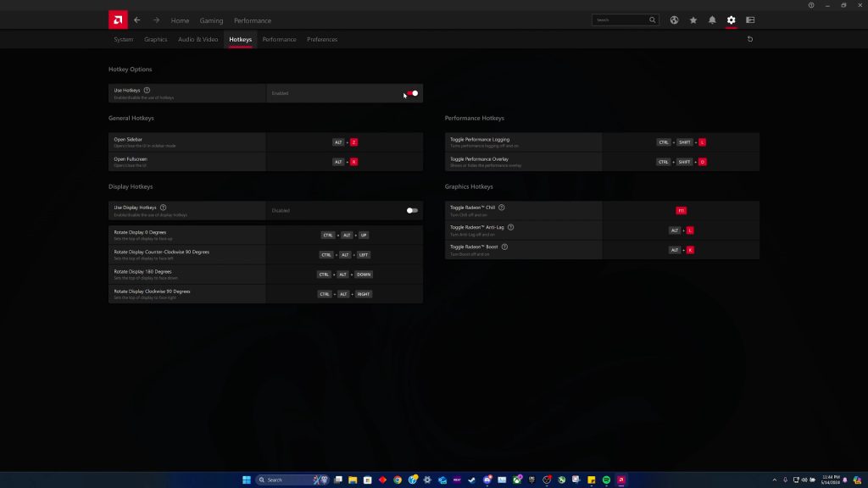Click the reset hotkeys arrow icon
Image resolution: width=868 pixels, height=488 pixels.
pyautogui.click(x=749, y=39)
